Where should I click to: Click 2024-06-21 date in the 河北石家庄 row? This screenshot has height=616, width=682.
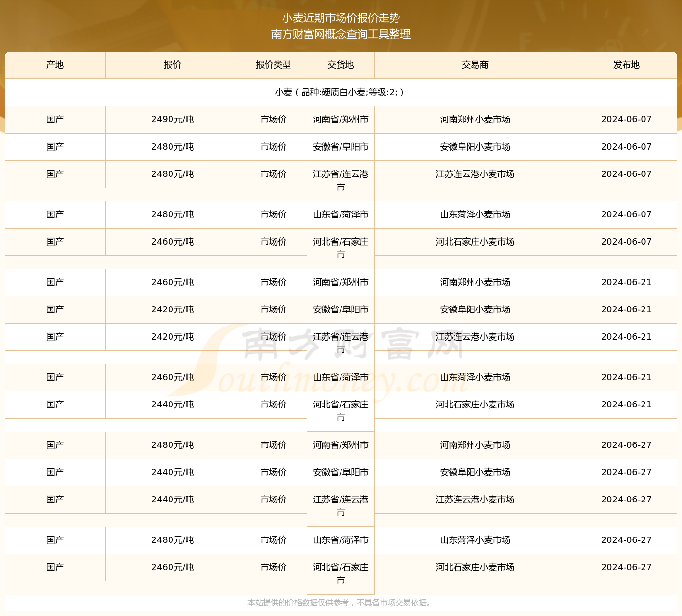pos(626,404)
